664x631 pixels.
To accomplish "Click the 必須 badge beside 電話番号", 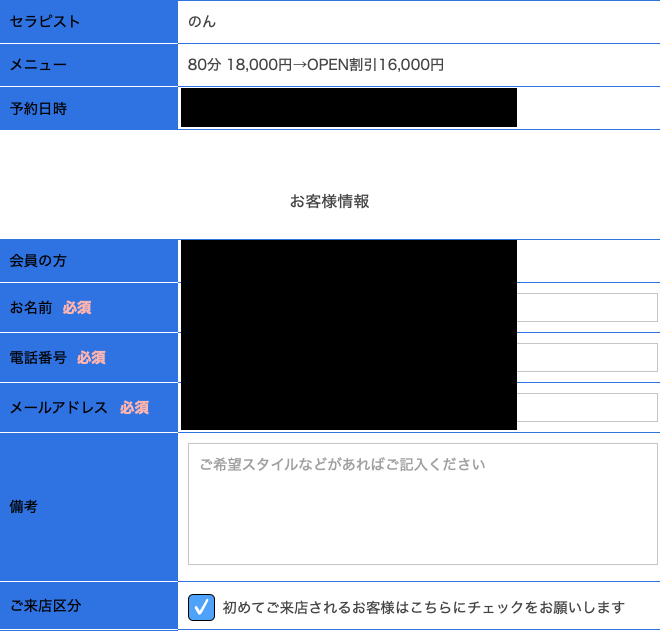I will tap(91, 357).
